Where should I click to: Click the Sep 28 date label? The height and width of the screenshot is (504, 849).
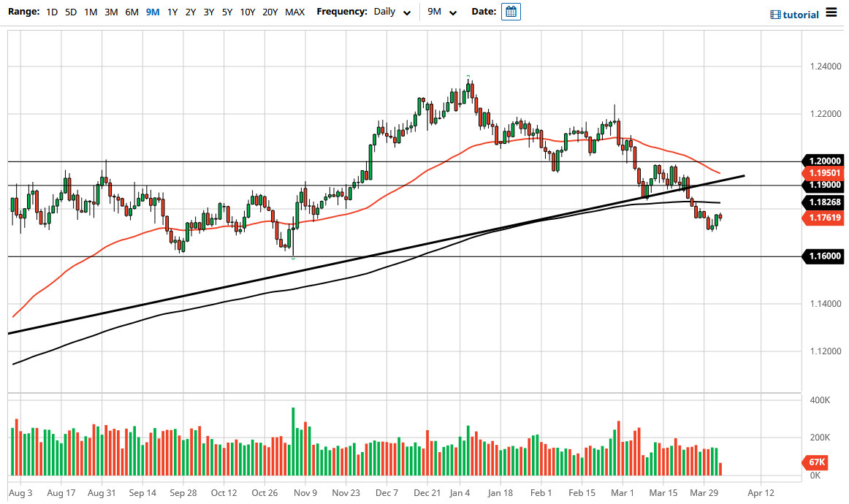tap(183, 492)
